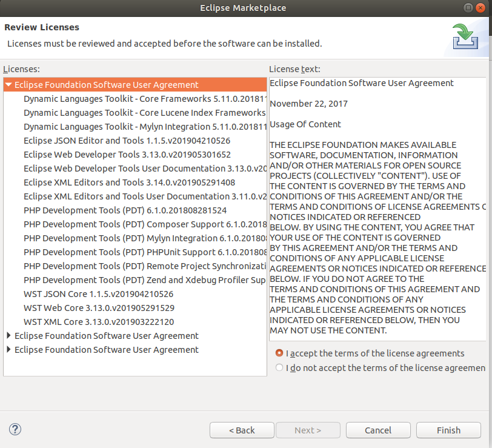Select I do not accept the terms radio
Viewport: 492px width, 448px height.
[279, 367]
